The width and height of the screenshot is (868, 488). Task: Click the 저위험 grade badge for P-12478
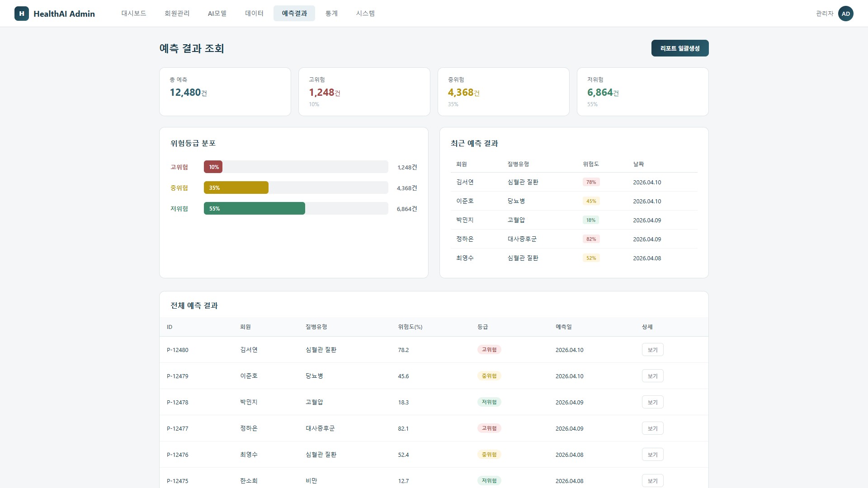[489, 402]
